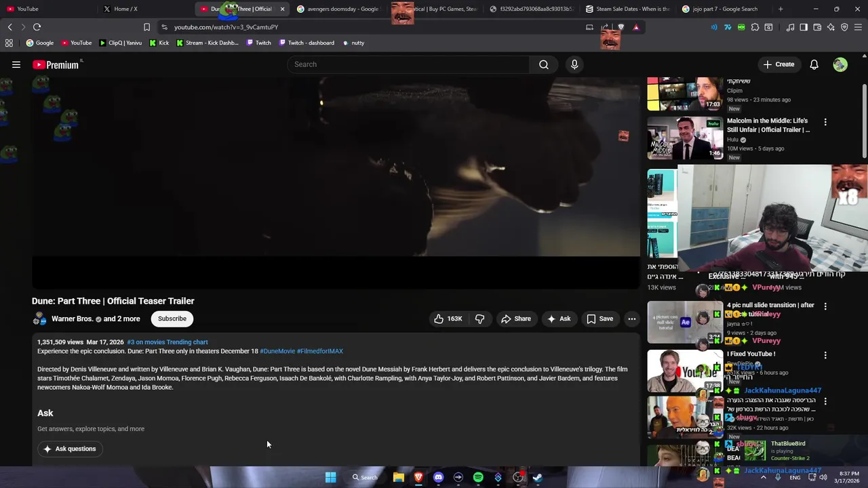The width and height of the screenshot is (868, 488).
Task: Open options for Malcolm in the Middle video
Action: click(x=825, y=122)
